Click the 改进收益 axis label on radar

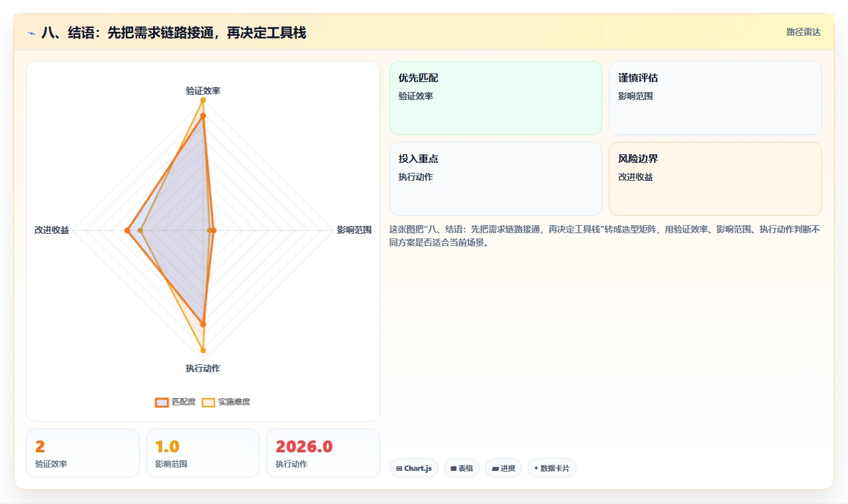point(52,230)
